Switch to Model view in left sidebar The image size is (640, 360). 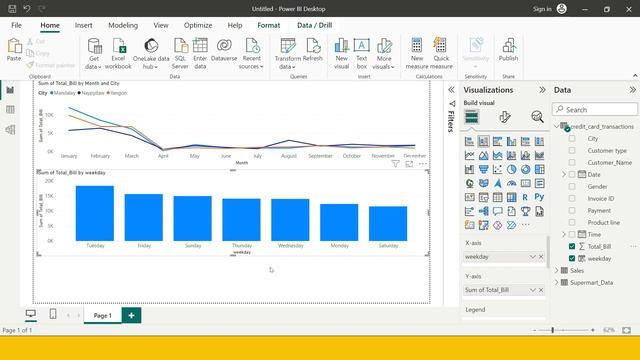coord(10,130)
